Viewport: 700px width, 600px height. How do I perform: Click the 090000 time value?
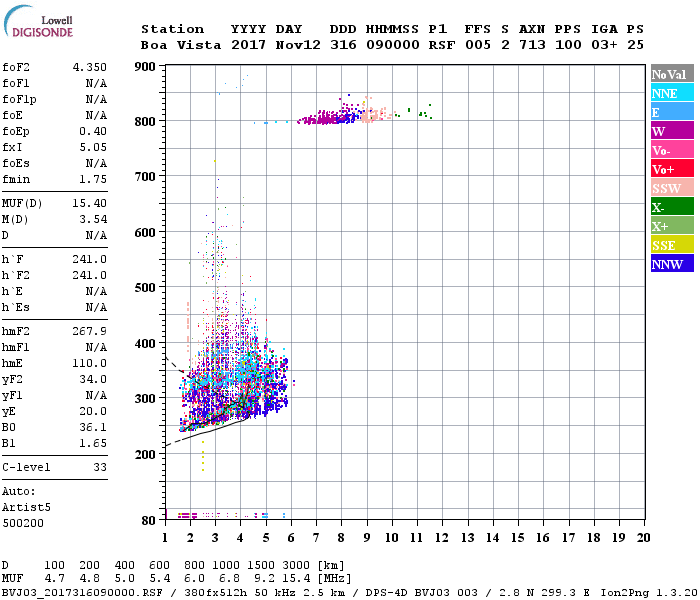393,45
